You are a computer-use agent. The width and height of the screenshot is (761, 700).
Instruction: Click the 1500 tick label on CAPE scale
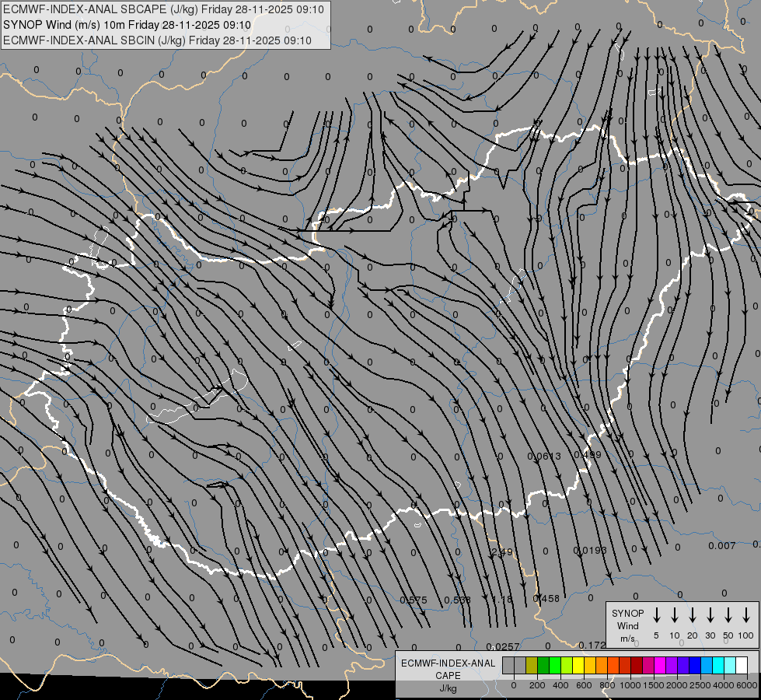point(654,685)
